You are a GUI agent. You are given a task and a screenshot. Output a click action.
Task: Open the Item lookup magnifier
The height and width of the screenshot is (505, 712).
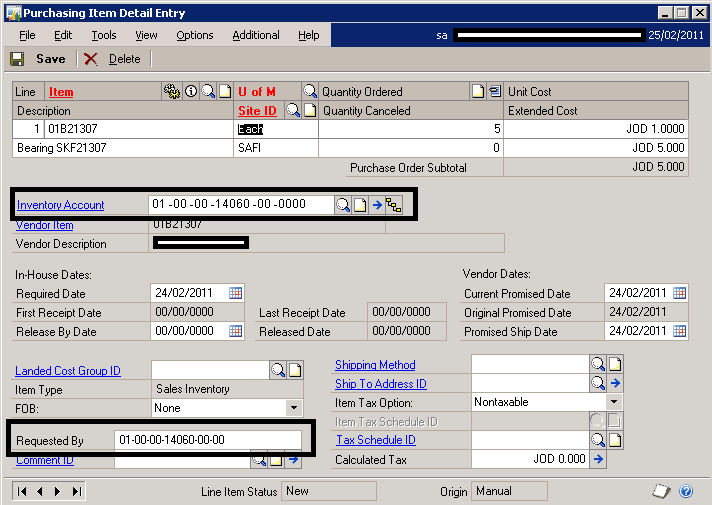pyautogui.click(x=208, y=91)
